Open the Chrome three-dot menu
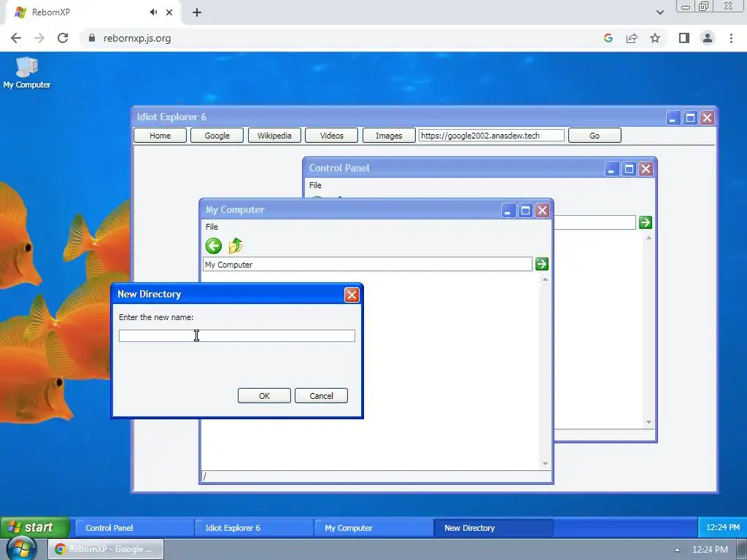This screenshot has height=560, width=747. (731, 38)
